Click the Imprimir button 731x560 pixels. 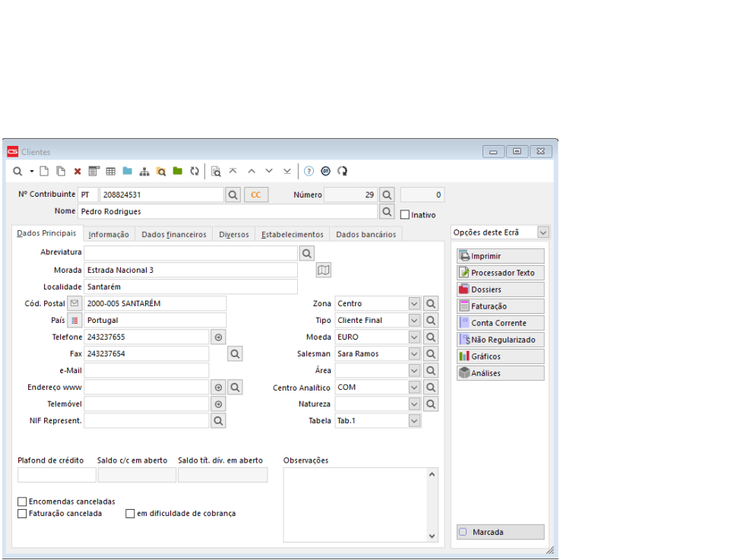tap(500, 256)
